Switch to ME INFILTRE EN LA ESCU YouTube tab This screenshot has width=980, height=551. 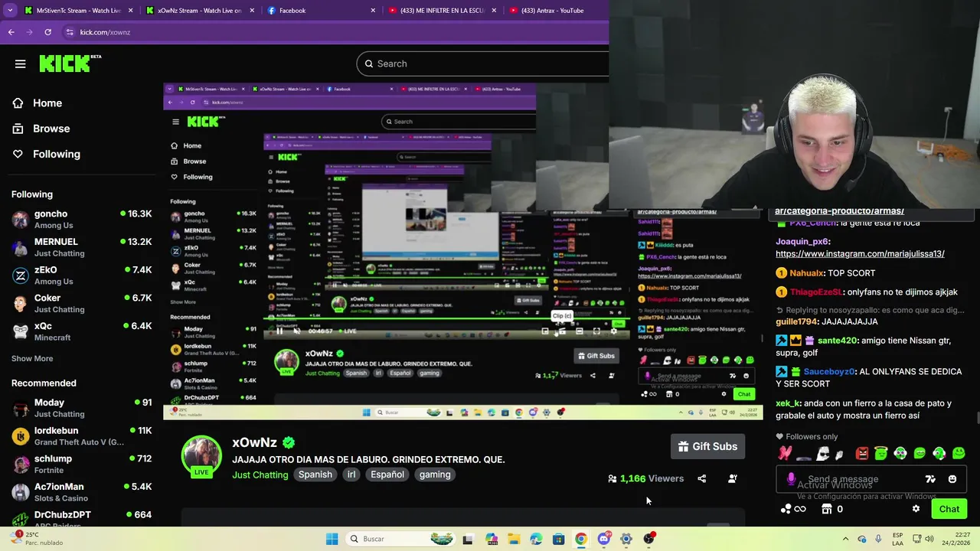click(x=442, y=11)
